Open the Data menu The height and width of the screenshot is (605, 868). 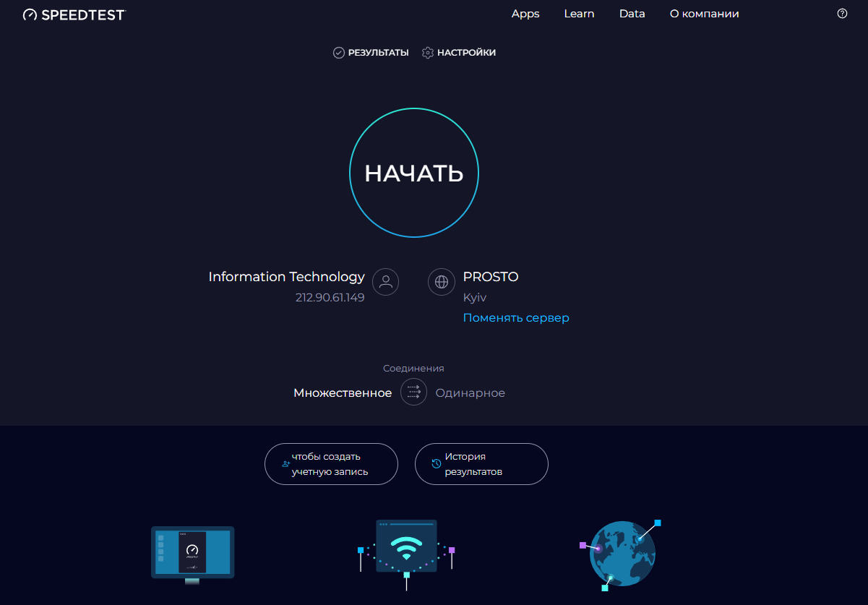(x=632, y=14)
